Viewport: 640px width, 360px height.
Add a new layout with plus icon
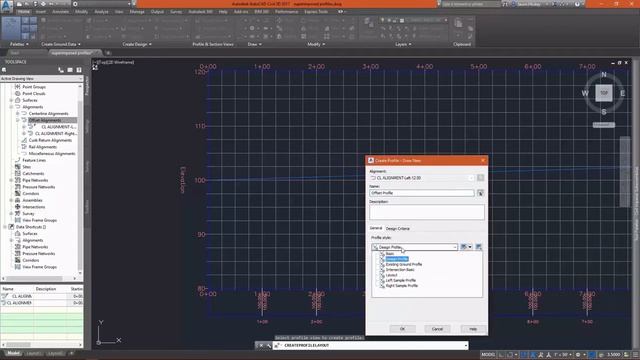tap(71, 353)
